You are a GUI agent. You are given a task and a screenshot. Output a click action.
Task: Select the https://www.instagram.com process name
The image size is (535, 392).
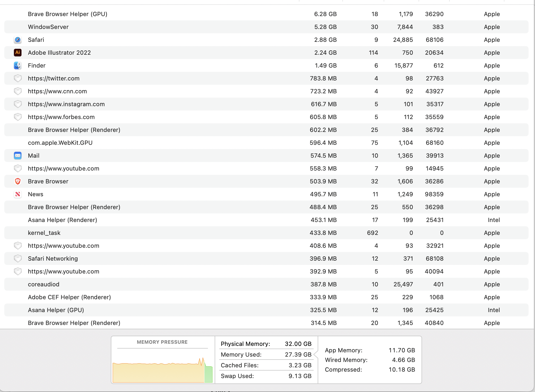(x=66, y=104)
